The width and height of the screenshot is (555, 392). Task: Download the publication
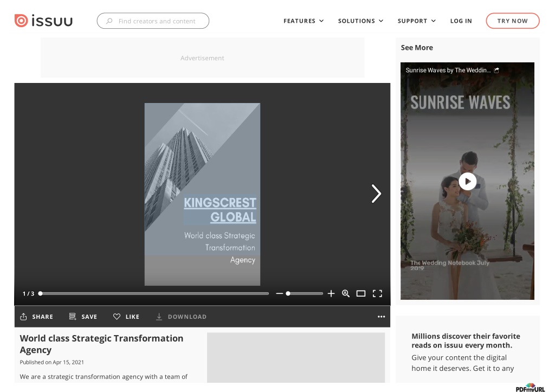(181, 317)
